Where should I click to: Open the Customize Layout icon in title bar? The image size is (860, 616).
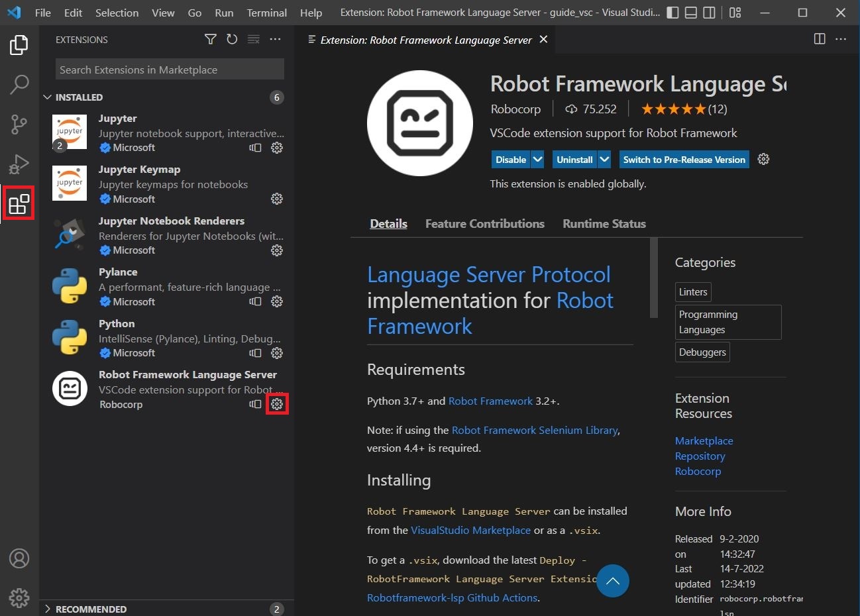click(x=735, y=13)
